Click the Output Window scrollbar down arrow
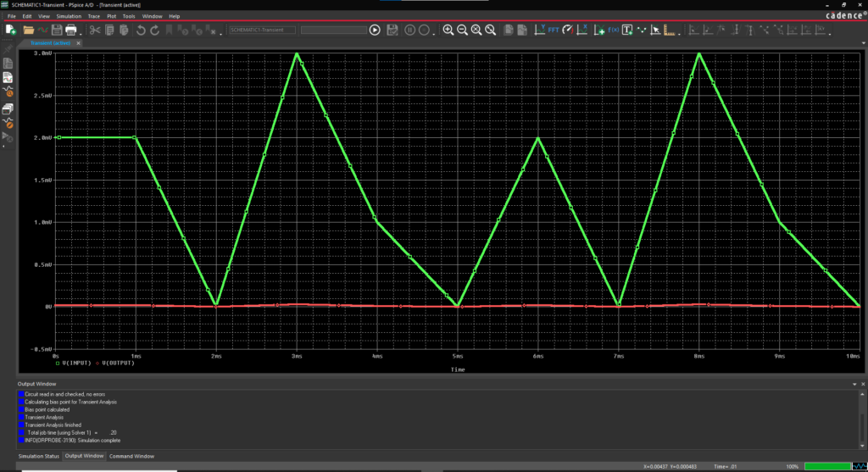 point(862,445)
